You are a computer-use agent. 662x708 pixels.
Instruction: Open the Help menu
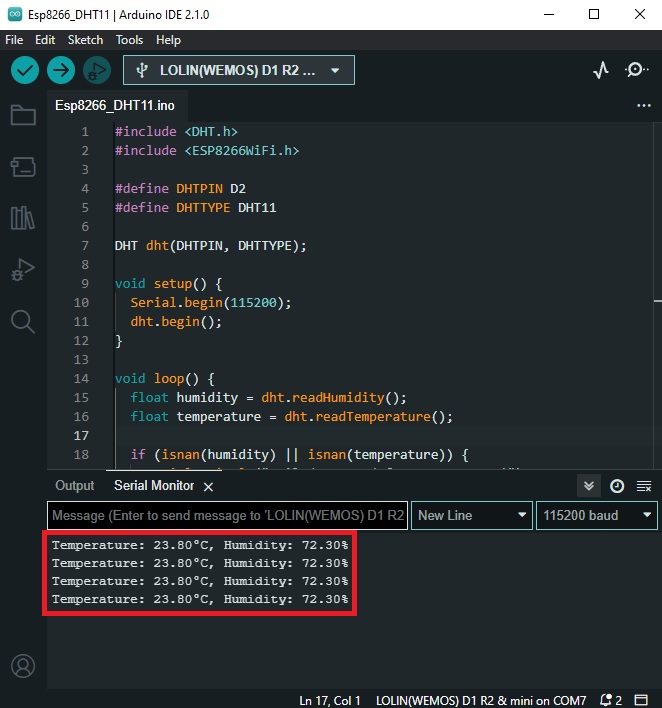(x=168, y=40)
